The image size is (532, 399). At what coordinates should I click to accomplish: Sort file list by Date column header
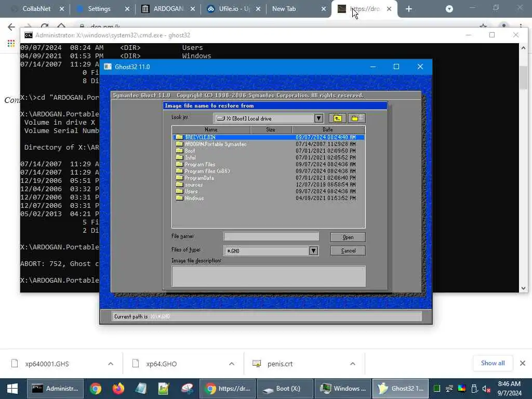click(x=328, y=129)
